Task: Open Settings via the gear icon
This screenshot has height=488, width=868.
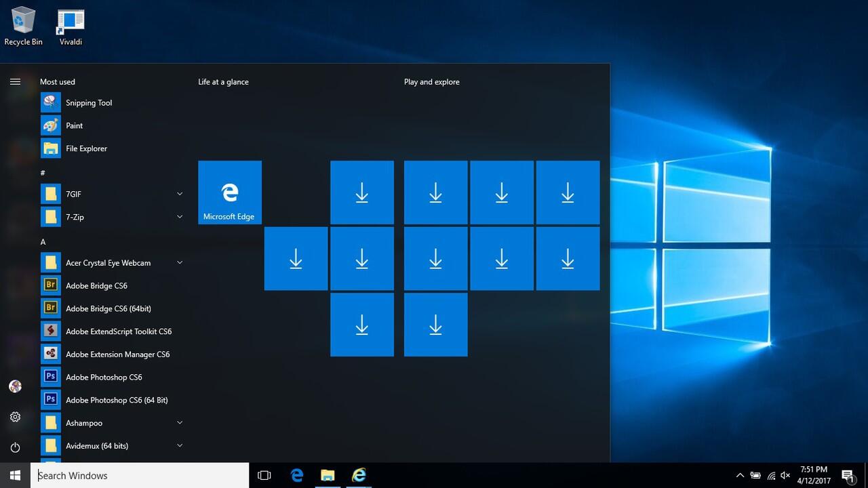Action: click(x=15, y=417)
